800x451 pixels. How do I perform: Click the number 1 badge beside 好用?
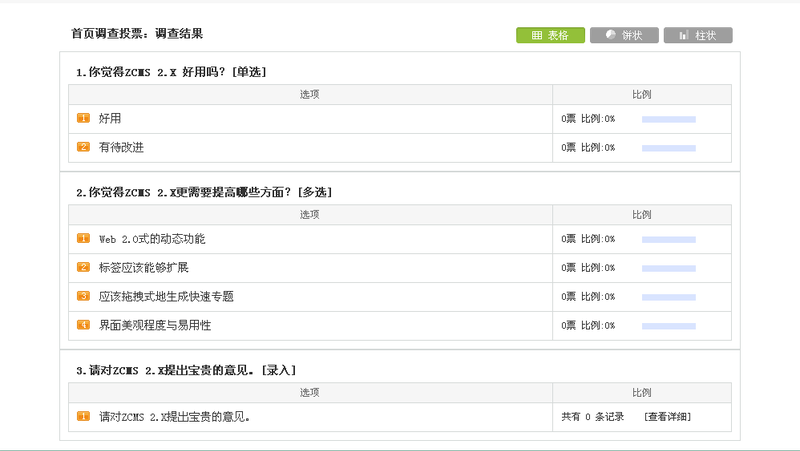(84, 118)
